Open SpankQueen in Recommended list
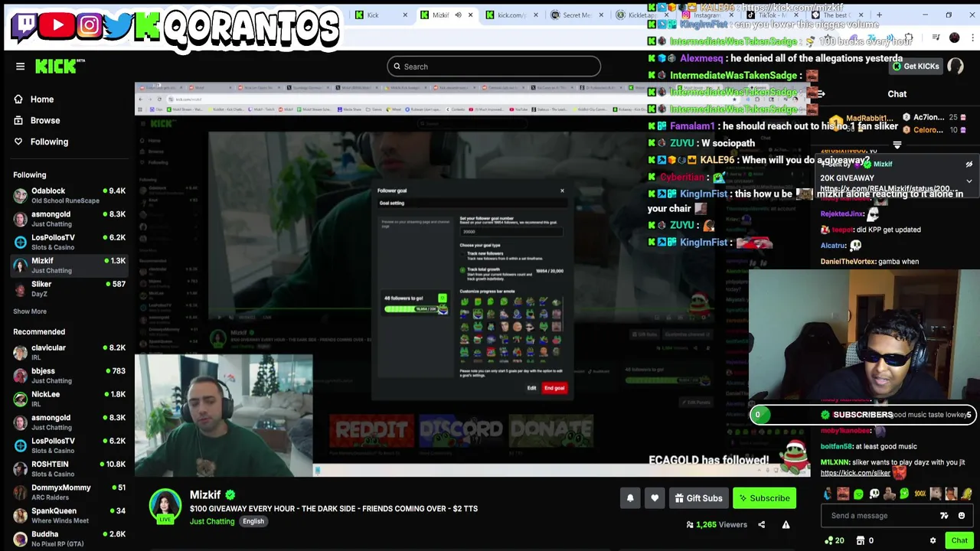 pyautogui.click(x=69, y=515)
